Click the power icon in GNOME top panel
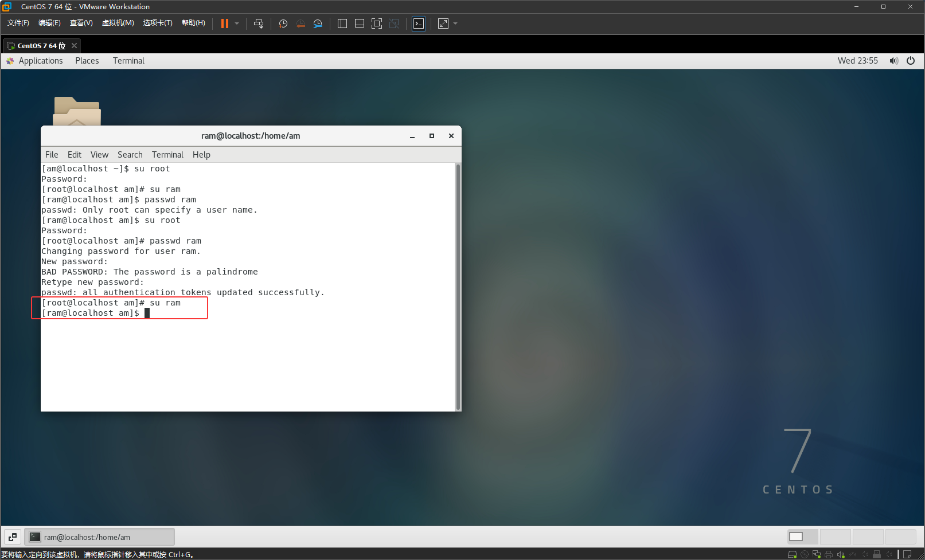 pyautogui.click(x=911, y=61)
